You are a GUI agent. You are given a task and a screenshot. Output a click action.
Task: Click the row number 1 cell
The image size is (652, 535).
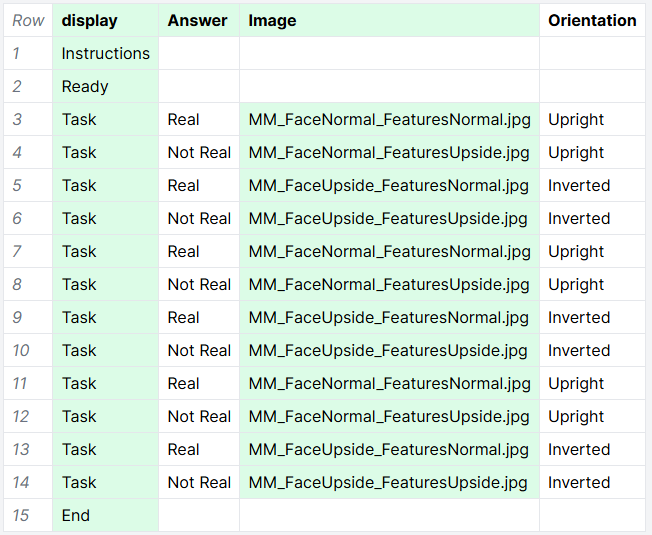point(28,53)
